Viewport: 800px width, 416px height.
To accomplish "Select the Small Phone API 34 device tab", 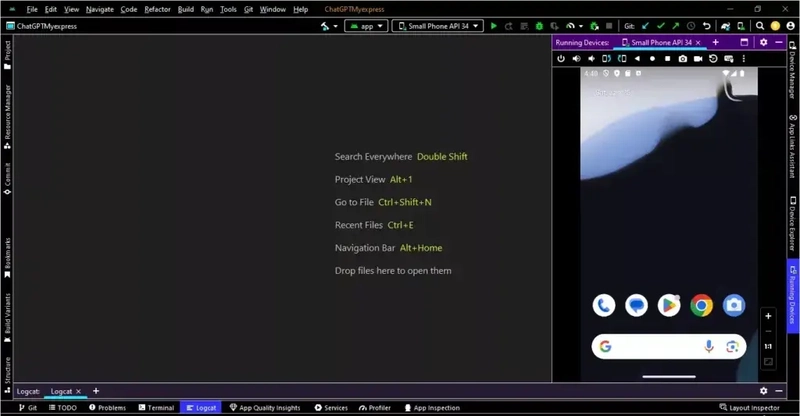I will pyautogui.click(x=658, y=42).
